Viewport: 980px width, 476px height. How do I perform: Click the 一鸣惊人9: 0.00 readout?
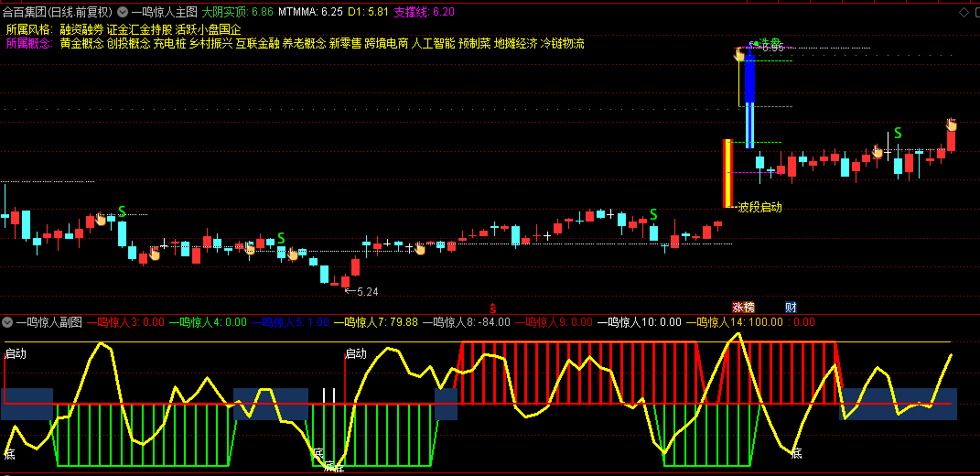point(554,323)
